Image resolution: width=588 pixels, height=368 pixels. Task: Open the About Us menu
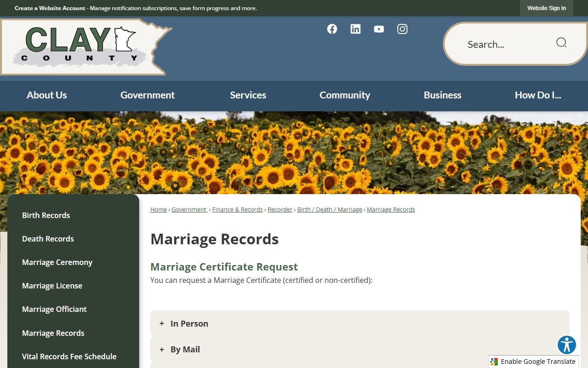[47, 95]
